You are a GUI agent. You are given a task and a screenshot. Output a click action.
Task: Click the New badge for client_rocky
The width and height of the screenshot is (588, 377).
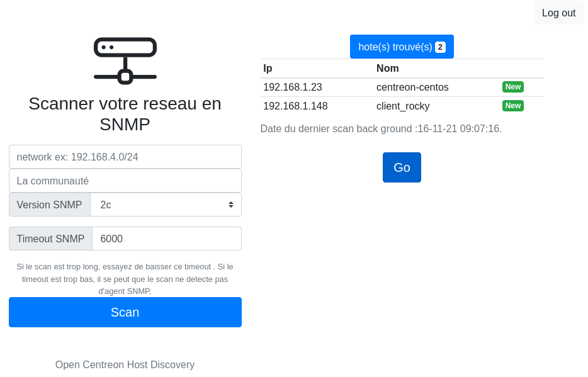tap(512, 106)
